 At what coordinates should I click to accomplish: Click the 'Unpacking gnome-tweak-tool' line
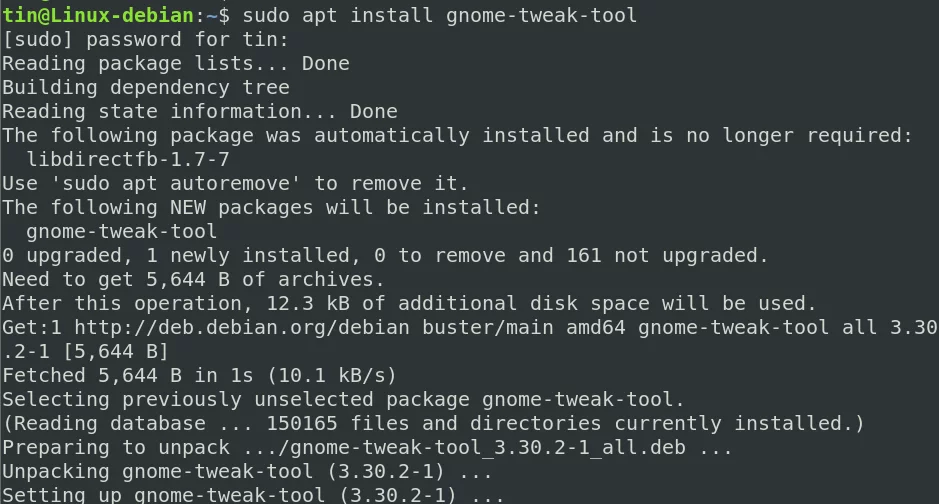[247, 471]
